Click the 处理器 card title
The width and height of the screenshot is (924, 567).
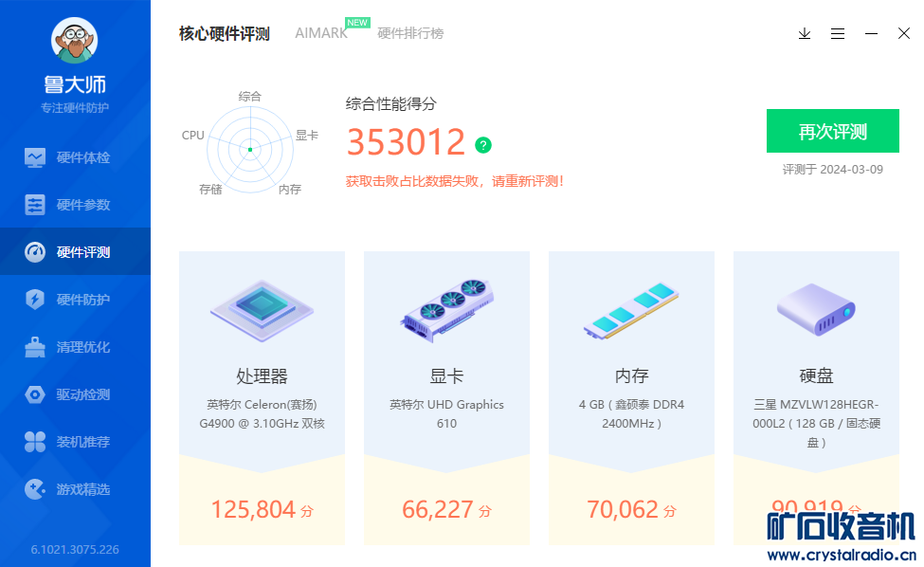pyautogui.click(x=262, y=376)
